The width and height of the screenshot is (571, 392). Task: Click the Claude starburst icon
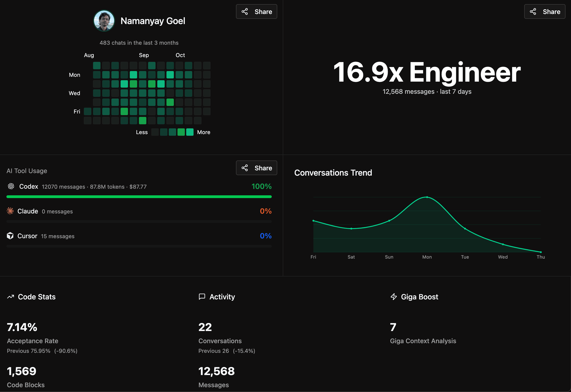click(x=10, y=211)
